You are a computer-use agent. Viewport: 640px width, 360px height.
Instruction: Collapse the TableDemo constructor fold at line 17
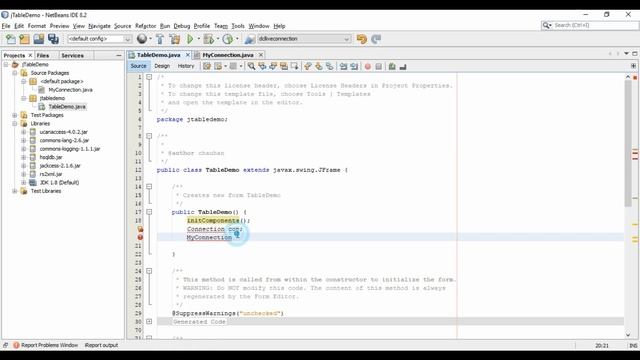pos(149,212)
